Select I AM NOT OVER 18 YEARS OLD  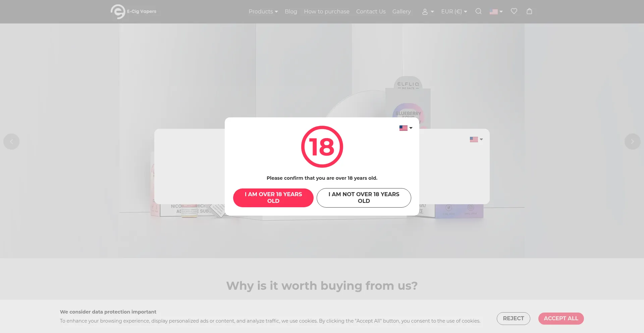[x=364, y=198]
